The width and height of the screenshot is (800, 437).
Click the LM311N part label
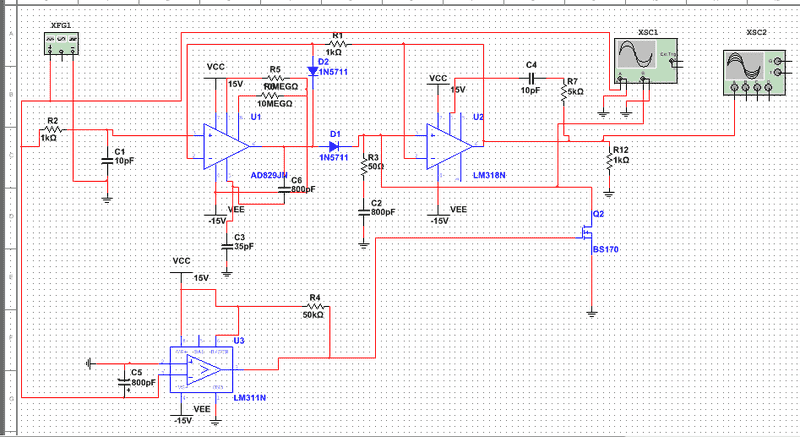tap(250, 398)
